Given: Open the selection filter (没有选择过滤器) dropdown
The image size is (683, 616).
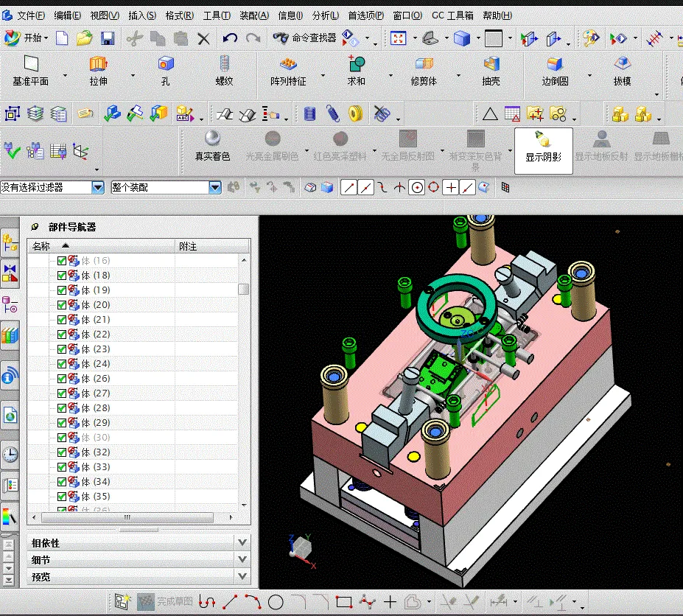Looking at the screenshot, I should pyautogui.click(x=98, y=188).
